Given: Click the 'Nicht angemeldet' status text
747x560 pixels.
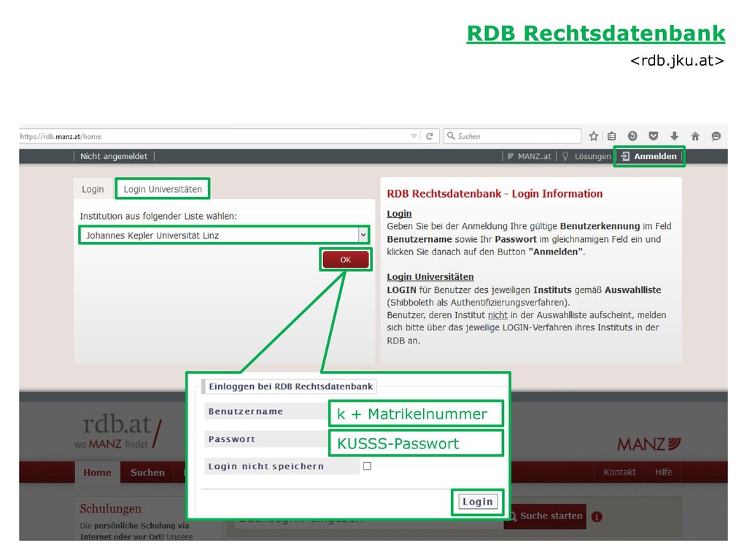Looking at the screenshot, I should pyautogui.click(x=114, y=156).
